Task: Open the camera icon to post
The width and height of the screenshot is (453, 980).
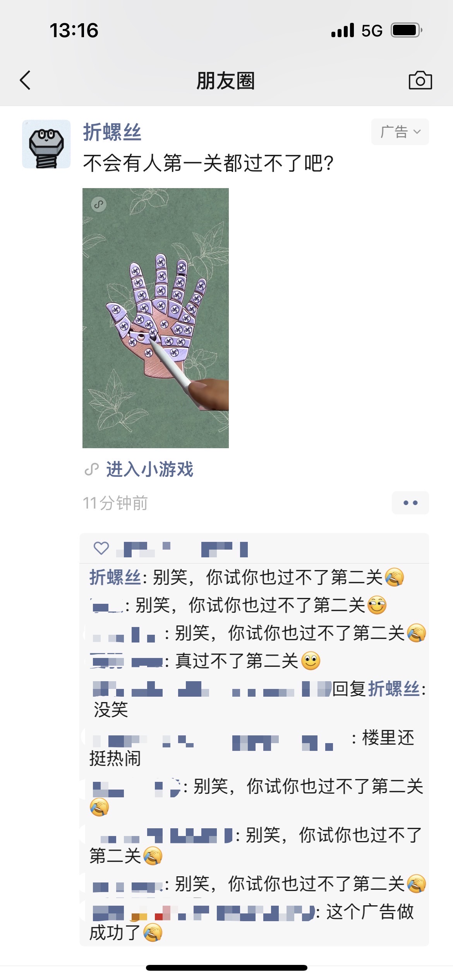Action: tap(420, 81)
